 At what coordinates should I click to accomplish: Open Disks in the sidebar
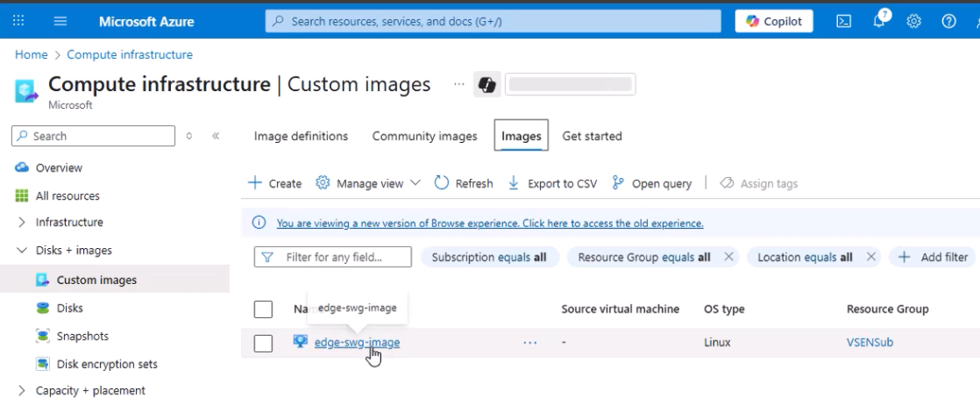(x=69, y=308)
